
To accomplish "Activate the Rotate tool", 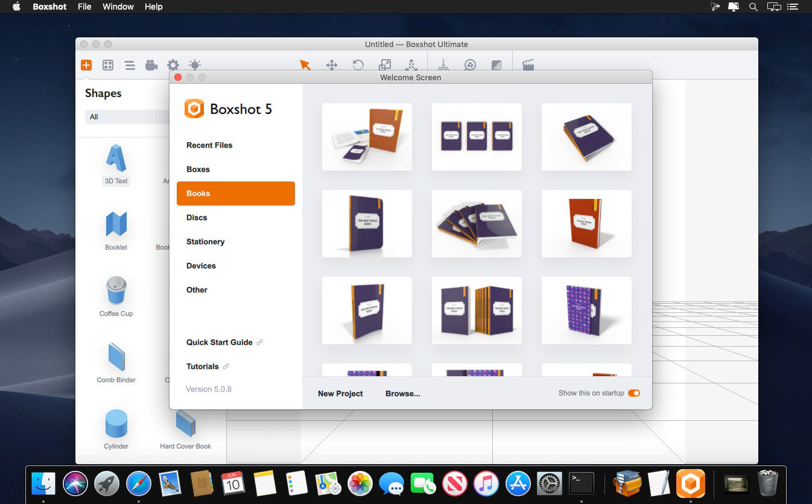I will (358, 65).
